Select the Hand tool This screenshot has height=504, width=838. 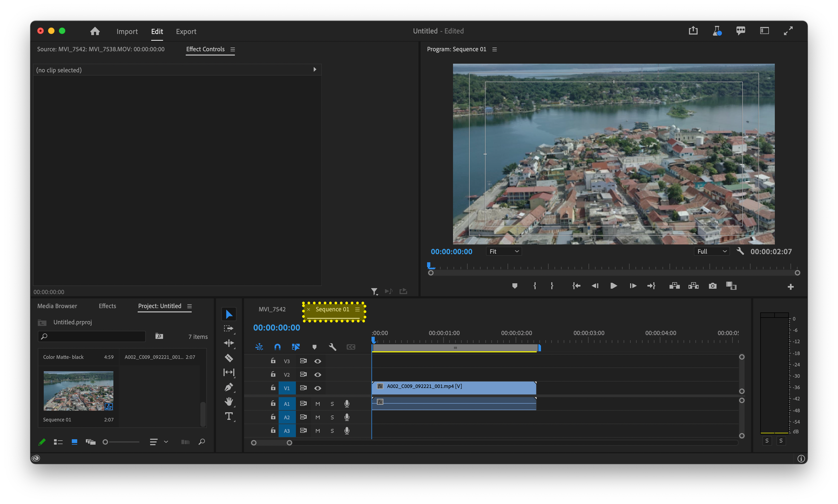tap(229, 402)
